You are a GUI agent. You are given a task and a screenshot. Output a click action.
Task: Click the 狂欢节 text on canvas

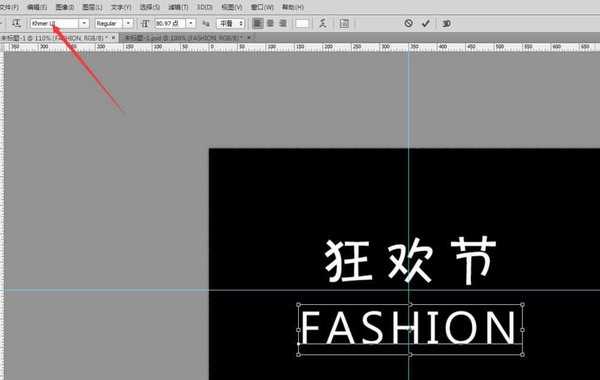coord(411,260)
